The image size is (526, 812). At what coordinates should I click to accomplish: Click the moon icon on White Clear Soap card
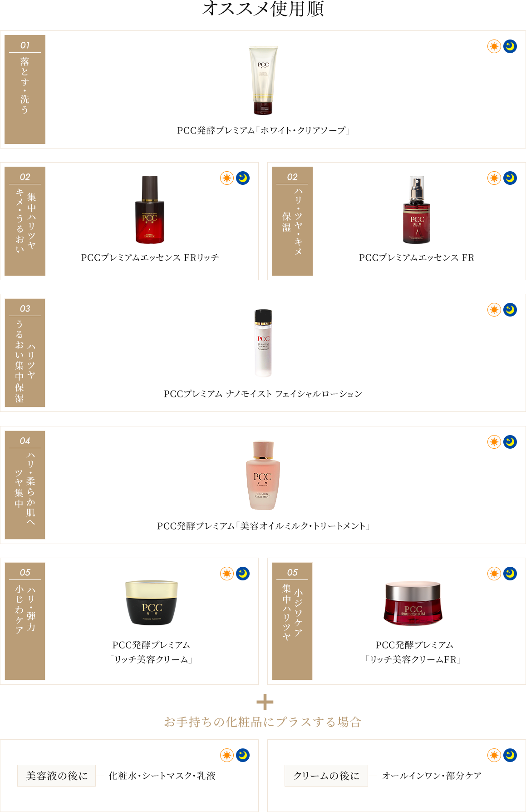[x=510, y=46]
